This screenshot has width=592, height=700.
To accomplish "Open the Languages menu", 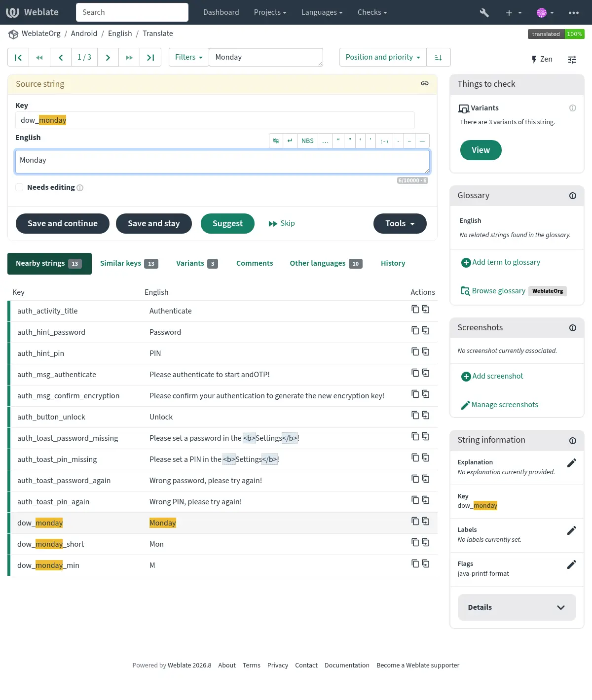I will point(322,12).
